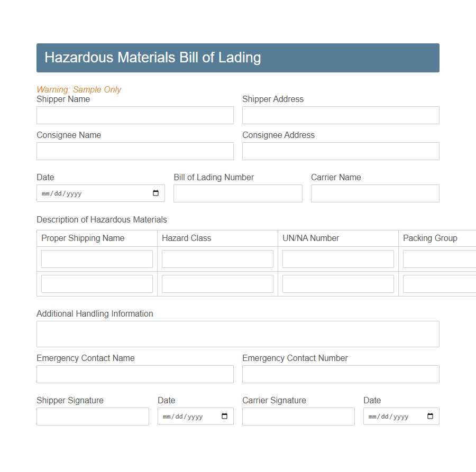This screenshot has height=472, width=476.
Task: Click the Shipper Signature input box
Action: point(93,416)
